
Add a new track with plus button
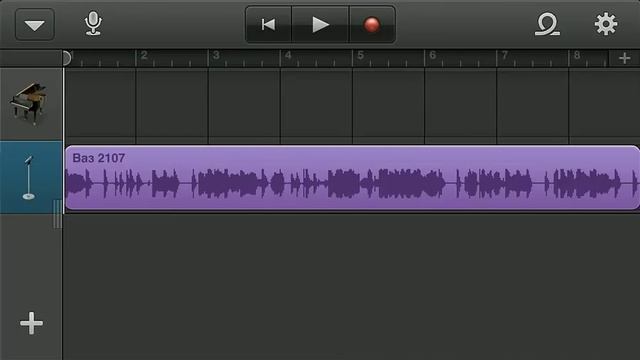31,323
